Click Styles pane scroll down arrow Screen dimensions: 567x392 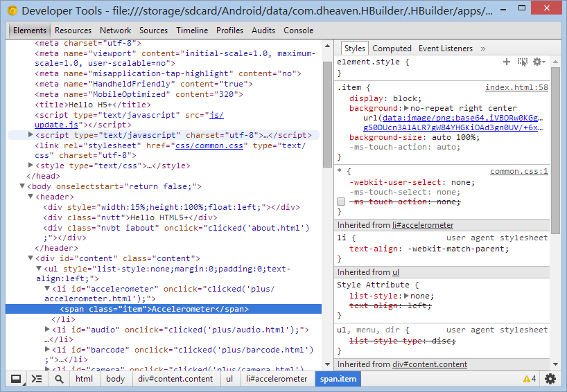pyautogui.click(x=555, y=364)
